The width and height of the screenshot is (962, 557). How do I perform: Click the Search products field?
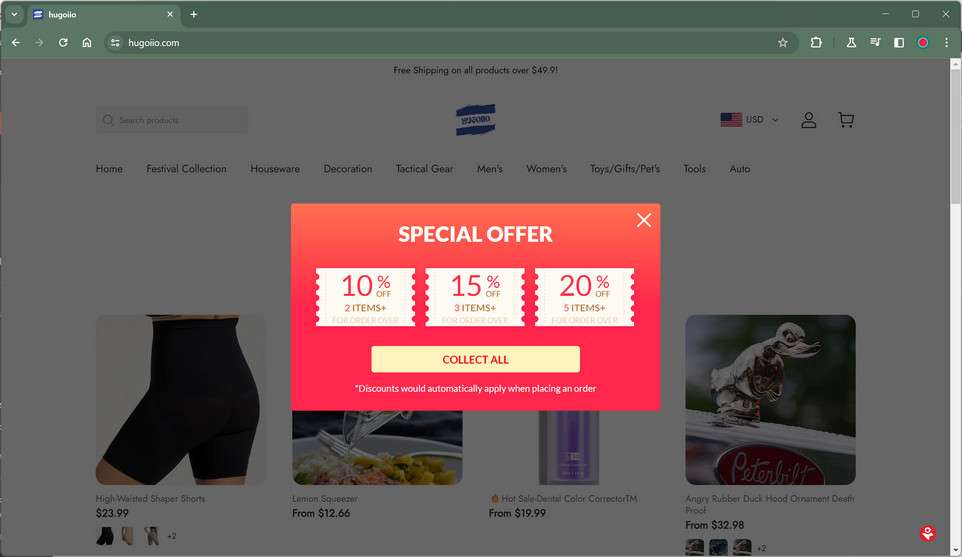[x=172, y=120]
